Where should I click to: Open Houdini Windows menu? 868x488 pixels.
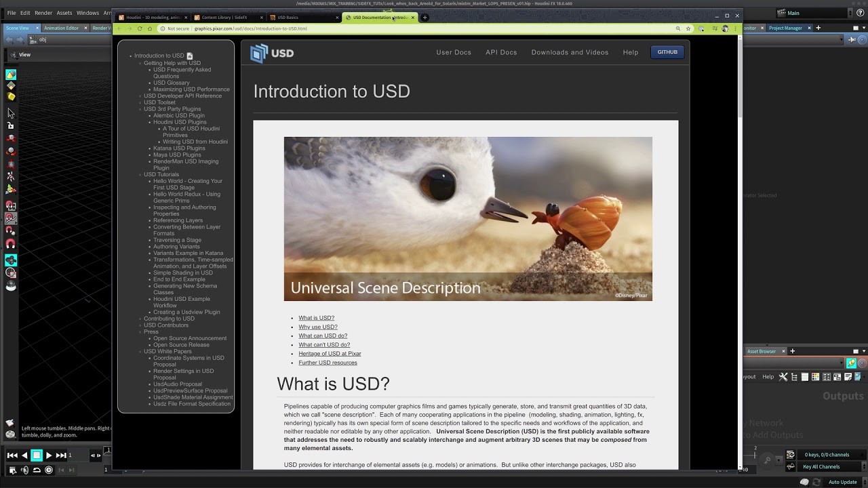[x=87, y=13]
